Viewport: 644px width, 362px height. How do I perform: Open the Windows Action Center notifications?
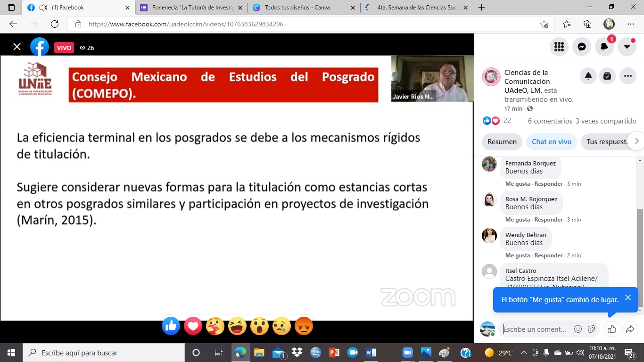(630, 353)
